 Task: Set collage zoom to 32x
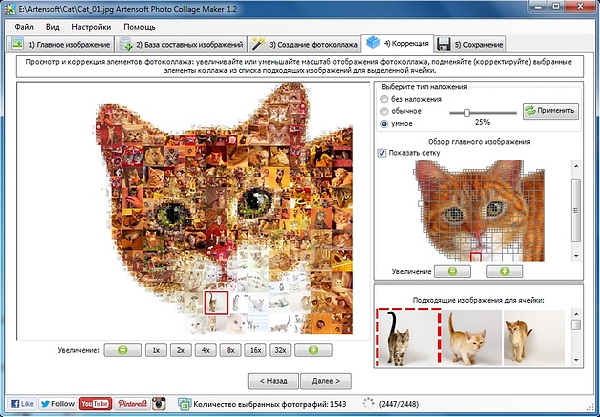[x=280, y=350]
